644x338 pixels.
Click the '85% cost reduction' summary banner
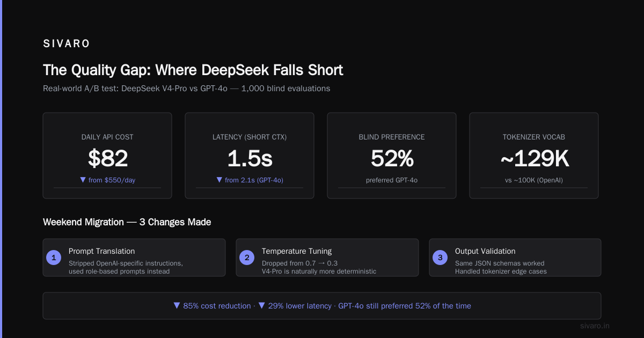tap(322, 306)
